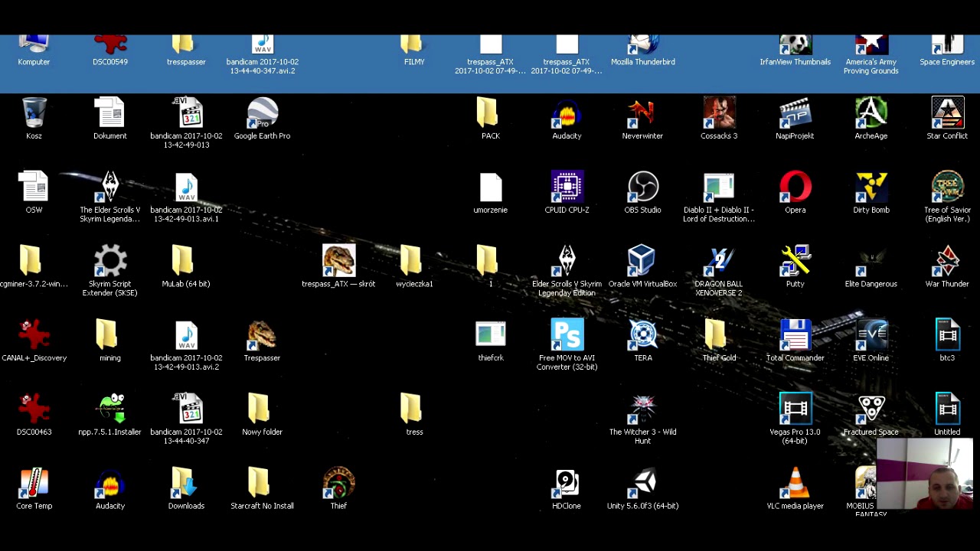
Task: Open War Thunder
Action: click(947, 267)
